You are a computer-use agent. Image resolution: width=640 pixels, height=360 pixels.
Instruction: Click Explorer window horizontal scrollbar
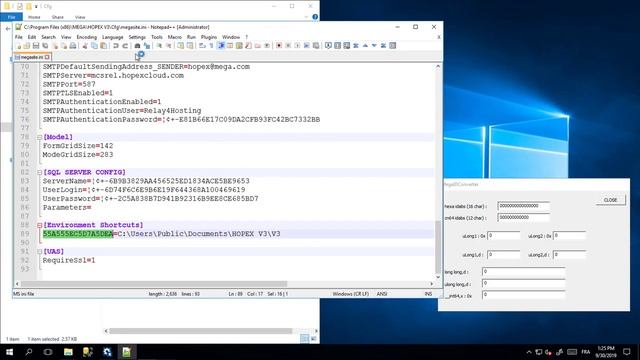click(200, 331)
